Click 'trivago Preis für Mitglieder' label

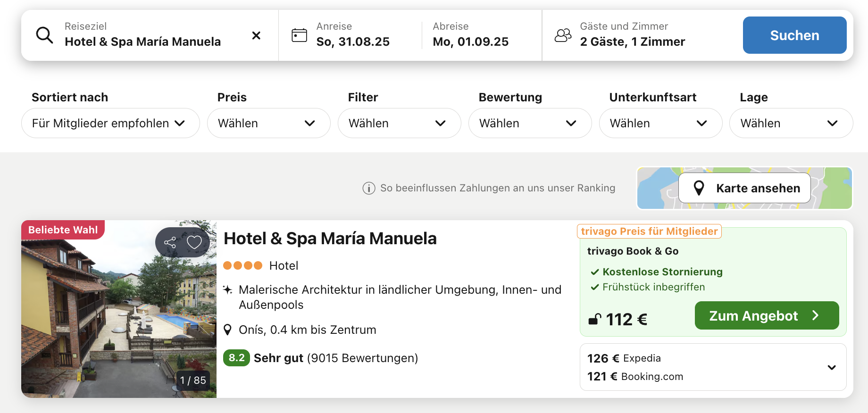click(x=649, y=231)
